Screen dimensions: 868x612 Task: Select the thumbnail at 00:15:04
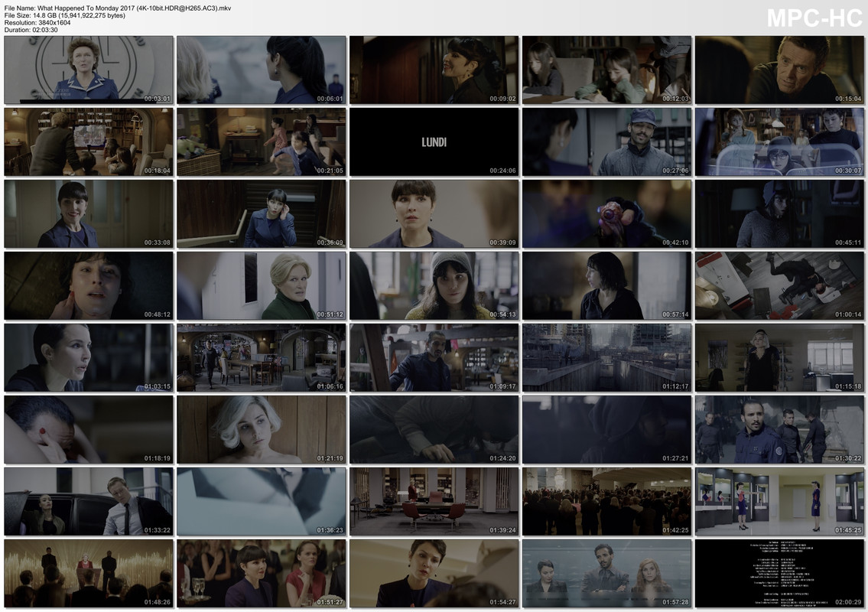click(779, 70)
